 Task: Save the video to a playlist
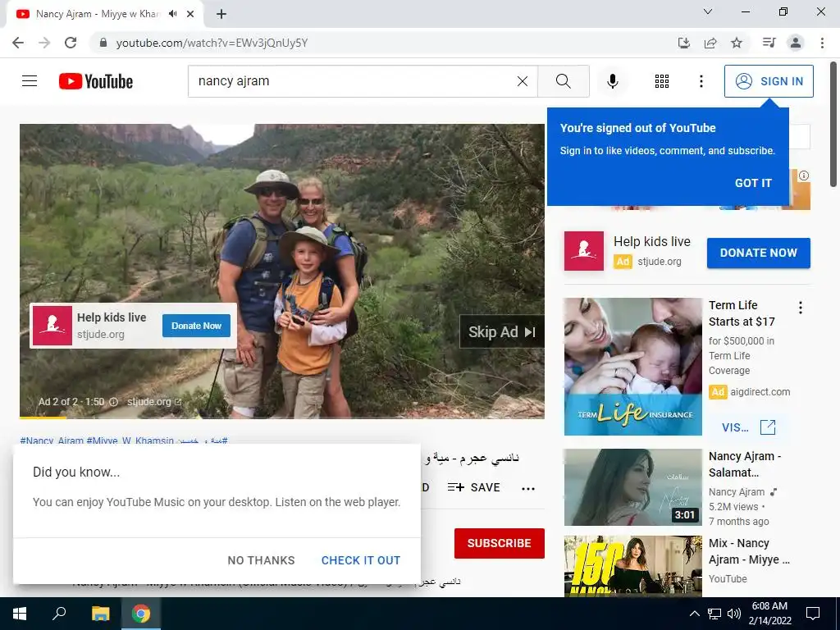tap(473, 487)
